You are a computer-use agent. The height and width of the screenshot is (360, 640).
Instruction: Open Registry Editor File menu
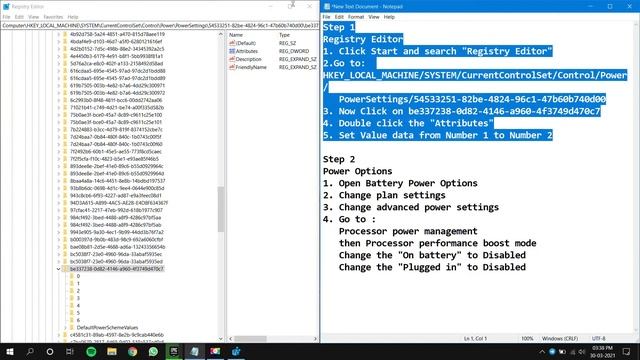6,17
